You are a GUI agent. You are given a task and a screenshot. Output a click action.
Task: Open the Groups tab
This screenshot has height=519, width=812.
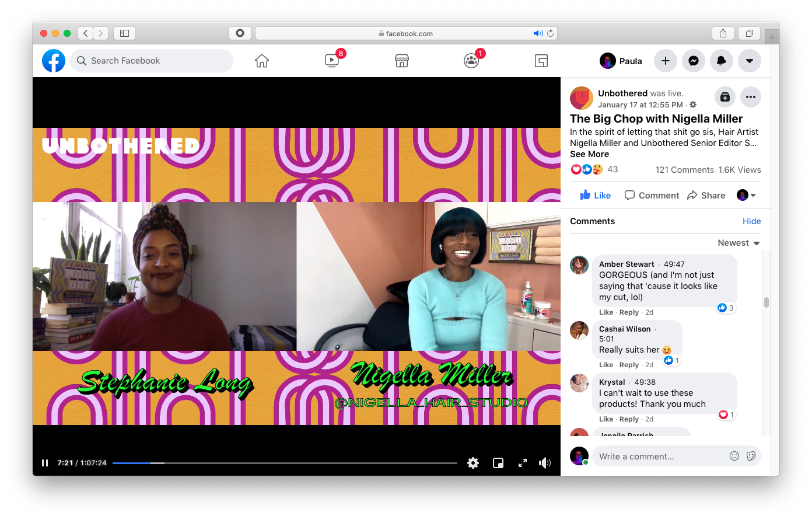[x=471, y=61]
